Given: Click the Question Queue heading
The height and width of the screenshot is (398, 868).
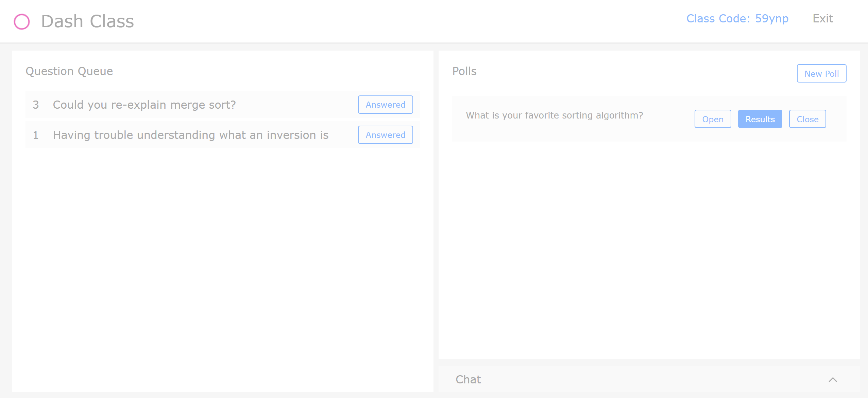Looking at the screenshot, I should [69, 71].
